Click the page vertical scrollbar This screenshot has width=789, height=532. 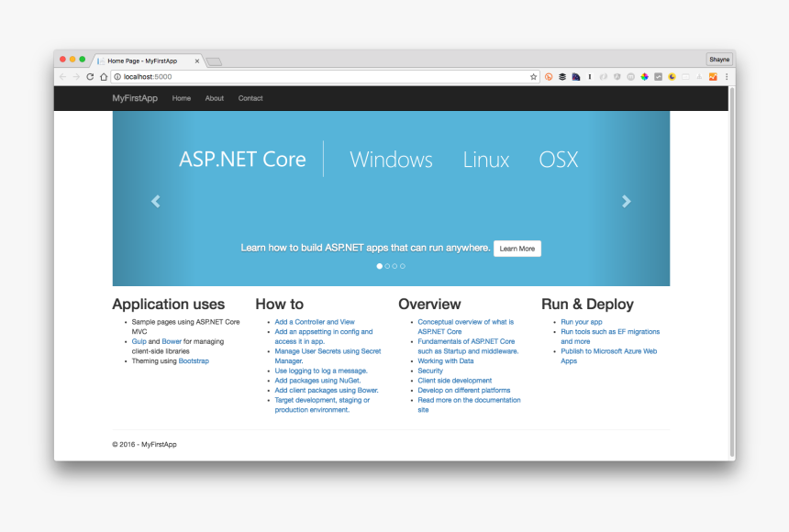[x=732, y=272]
